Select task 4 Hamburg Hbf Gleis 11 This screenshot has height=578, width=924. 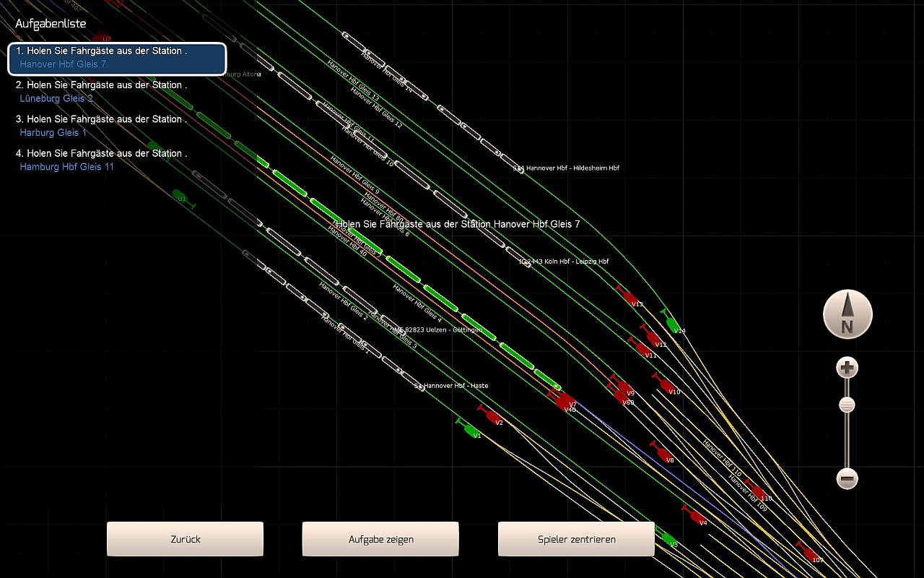point(101,160)
